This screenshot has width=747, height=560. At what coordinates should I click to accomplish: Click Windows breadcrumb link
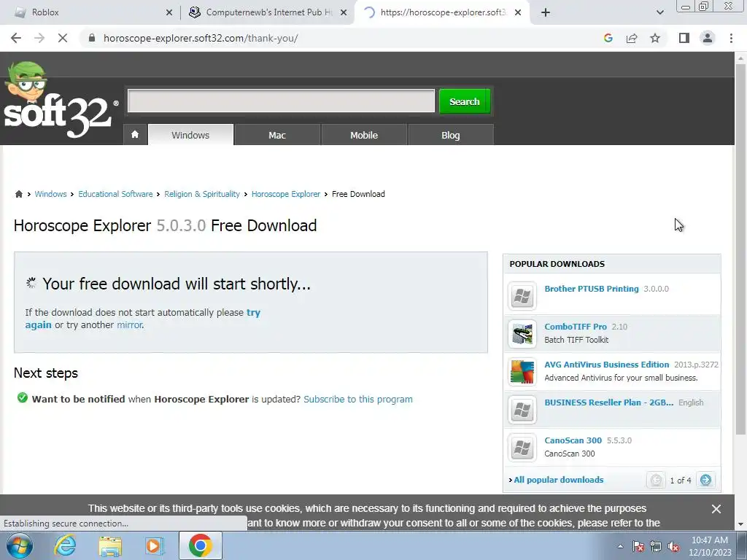(50, 194)
